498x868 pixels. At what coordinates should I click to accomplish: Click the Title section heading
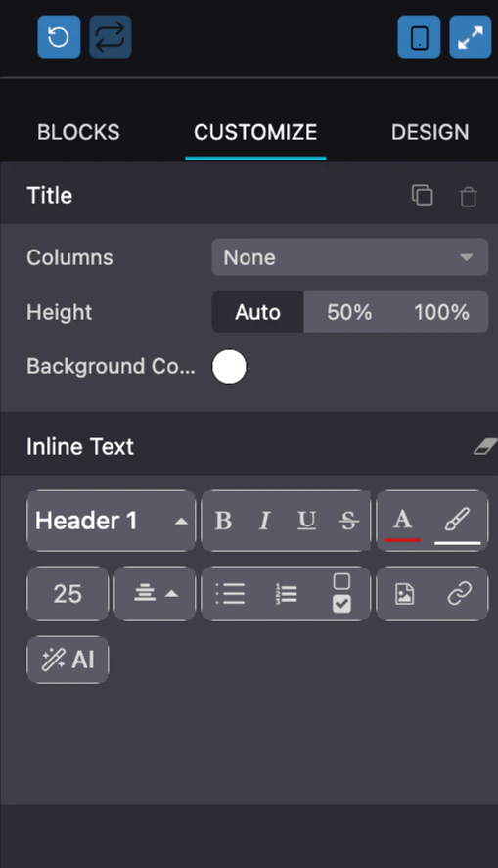50,195
